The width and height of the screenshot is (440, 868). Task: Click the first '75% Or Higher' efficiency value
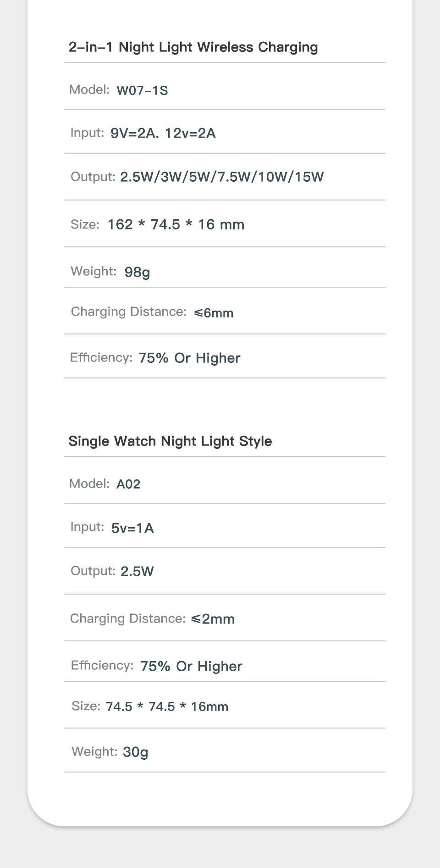(x=189, y=358)
